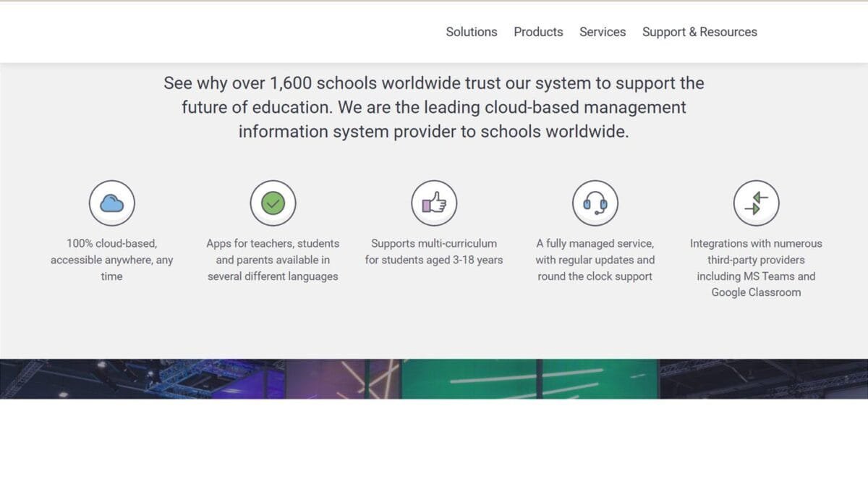The height and width of the screenshot is (495, 868).
Task: Open the Products menu
Action: pyautogui.click(x=538, y=32)
